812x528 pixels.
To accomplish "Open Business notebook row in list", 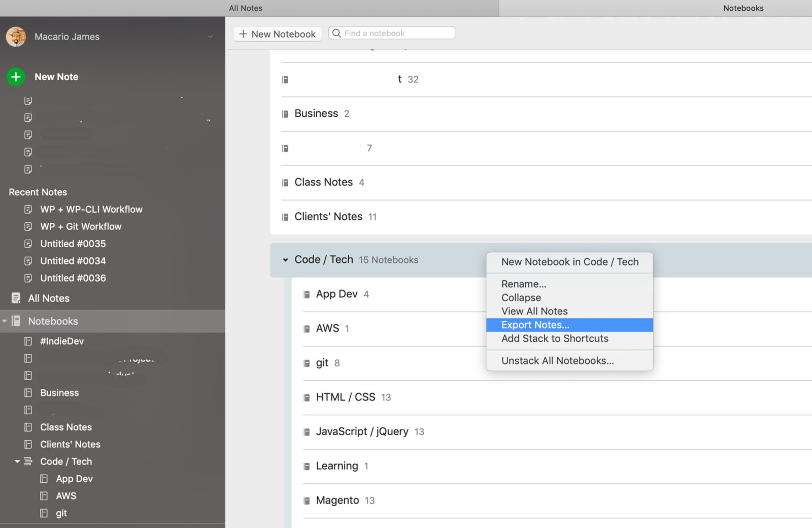I will [547, 114].
